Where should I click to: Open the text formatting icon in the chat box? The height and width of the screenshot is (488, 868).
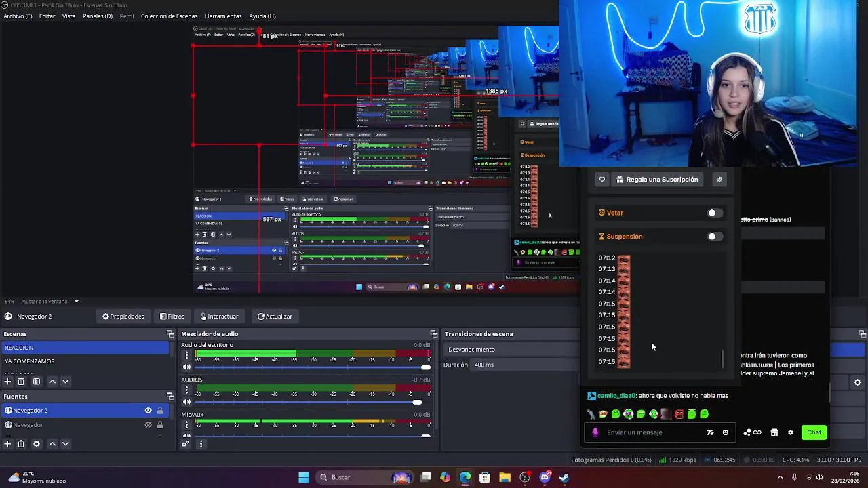click(710, 432)
